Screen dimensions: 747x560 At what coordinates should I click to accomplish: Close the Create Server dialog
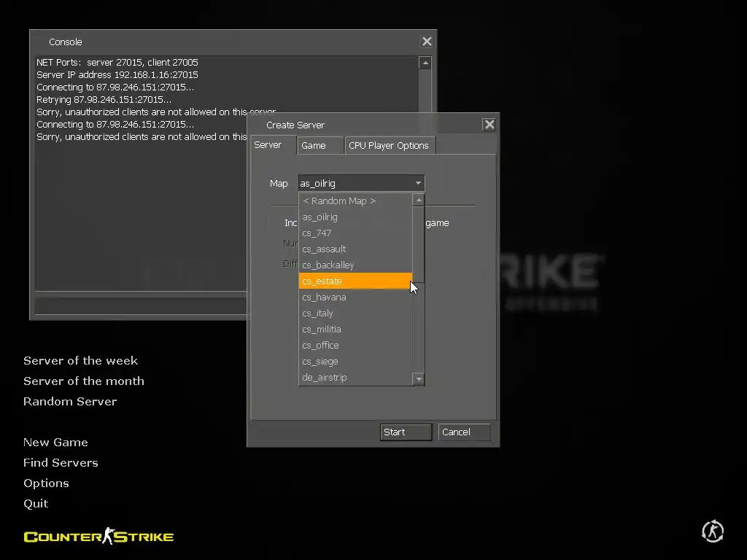[x=489, y=124]
